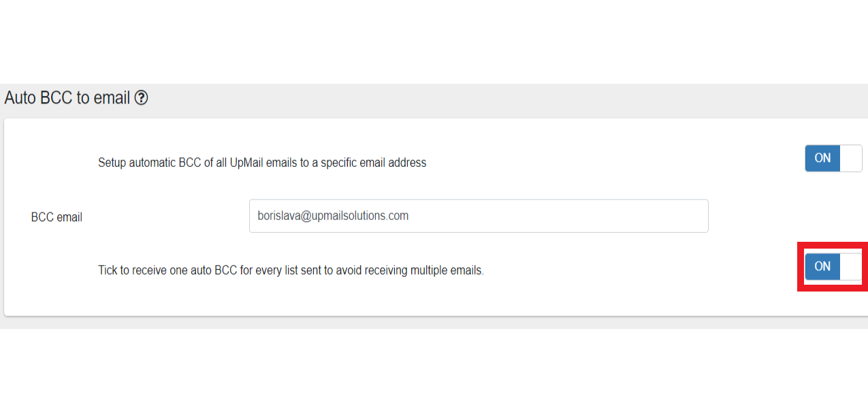Click the white handle of the setup BCC switch

tap(851, 158)
